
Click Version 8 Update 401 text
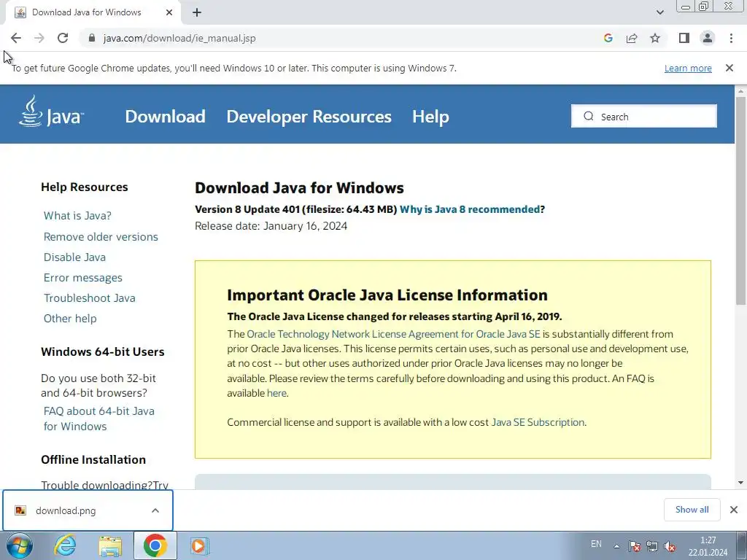tap(247, 209)
